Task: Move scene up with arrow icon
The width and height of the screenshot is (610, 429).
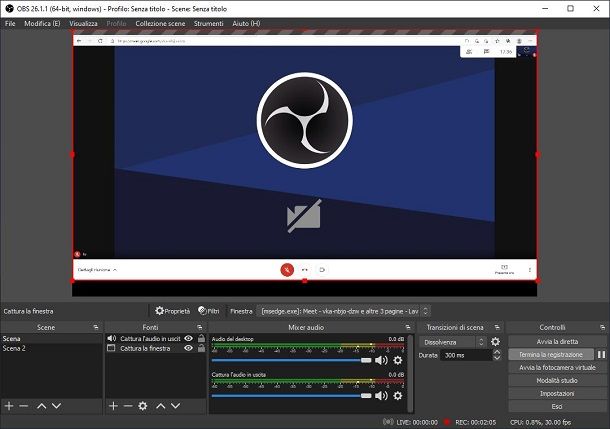Action: pos(42,406)
